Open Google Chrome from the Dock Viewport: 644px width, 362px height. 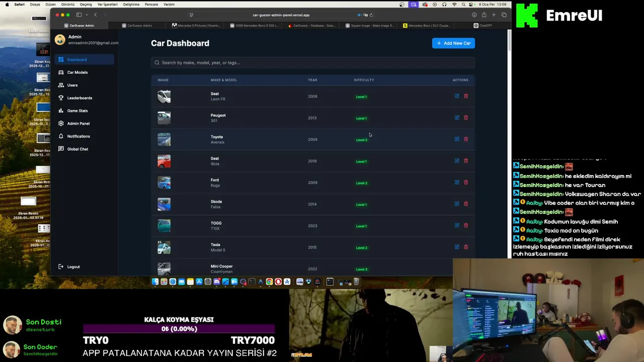click(x=269, y=282)
